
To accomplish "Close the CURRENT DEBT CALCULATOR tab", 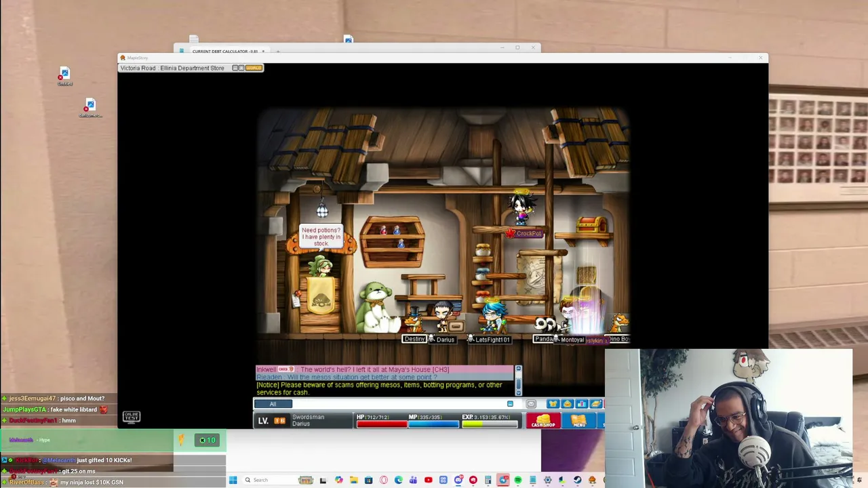I will click(x=263, y=52).
